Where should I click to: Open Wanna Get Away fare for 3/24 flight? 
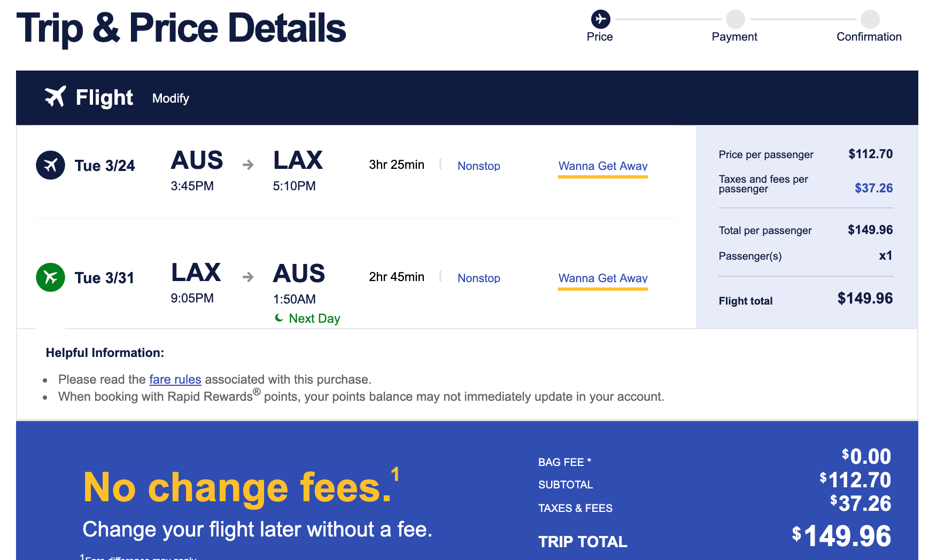click(602, 166)
